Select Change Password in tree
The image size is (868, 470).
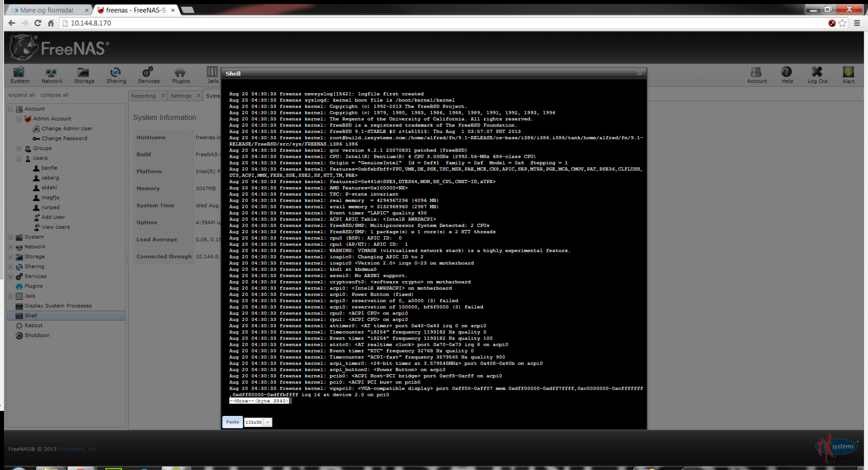tap(64, 138)
